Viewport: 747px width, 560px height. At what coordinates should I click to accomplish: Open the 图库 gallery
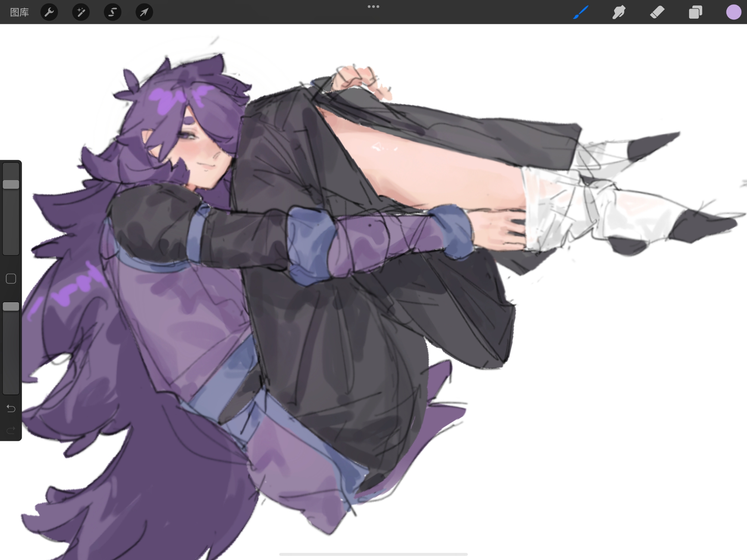point(19,12)
